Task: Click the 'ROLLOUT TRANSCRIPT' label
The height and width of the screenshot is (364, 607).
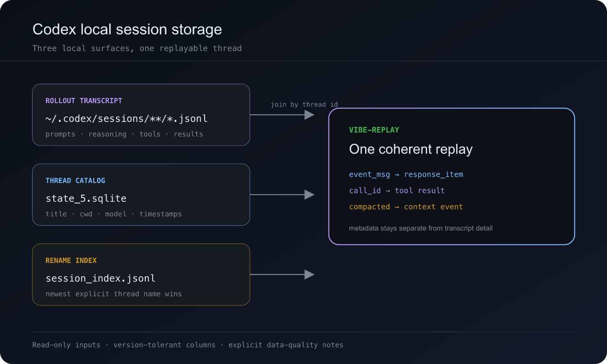Action: (84, 101)
